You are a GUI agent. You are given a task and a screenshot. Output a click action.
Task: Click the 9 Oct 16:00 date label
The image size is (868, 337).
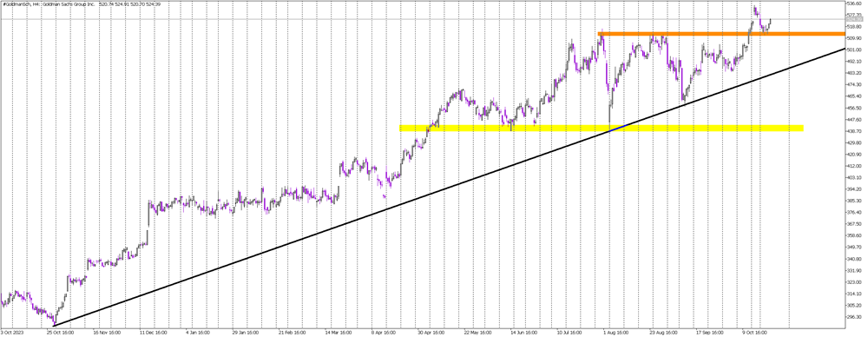coord(755,334)
